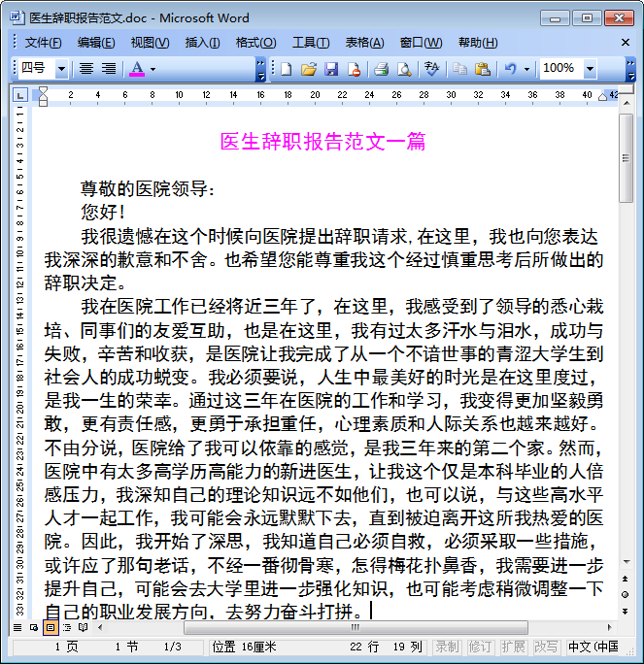The height and width of the screenshot is (664, 644).
Task: Go to next page double-arrow button
Action: coord(625,611)
